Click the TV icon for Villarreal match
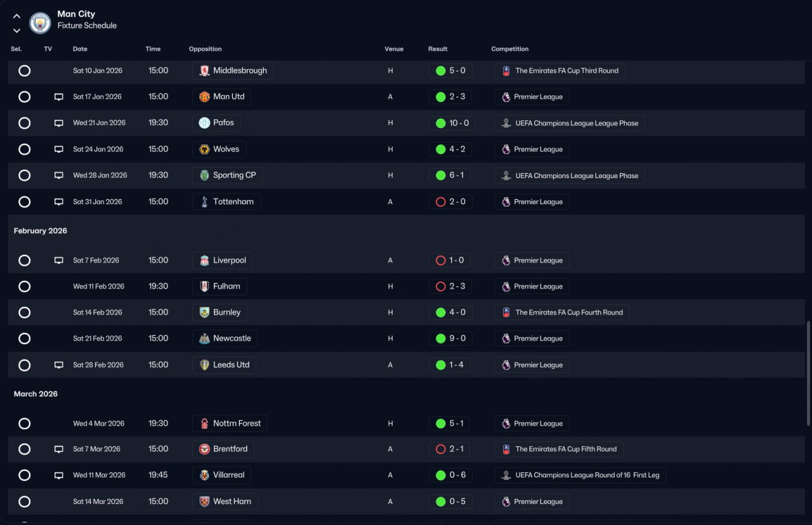The image size is (812, 525). tap(58, 475)
